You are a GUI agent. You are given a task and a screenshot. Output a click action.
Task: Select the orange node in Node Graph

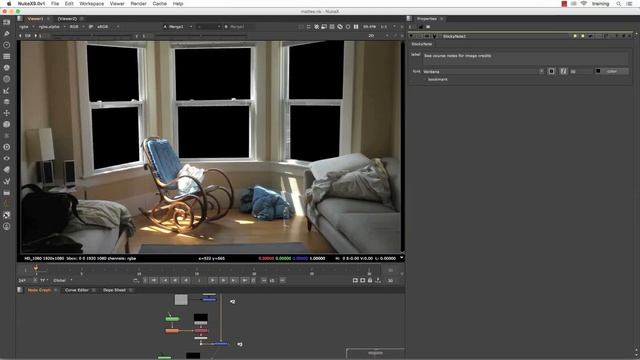click(x=172, y=331)
